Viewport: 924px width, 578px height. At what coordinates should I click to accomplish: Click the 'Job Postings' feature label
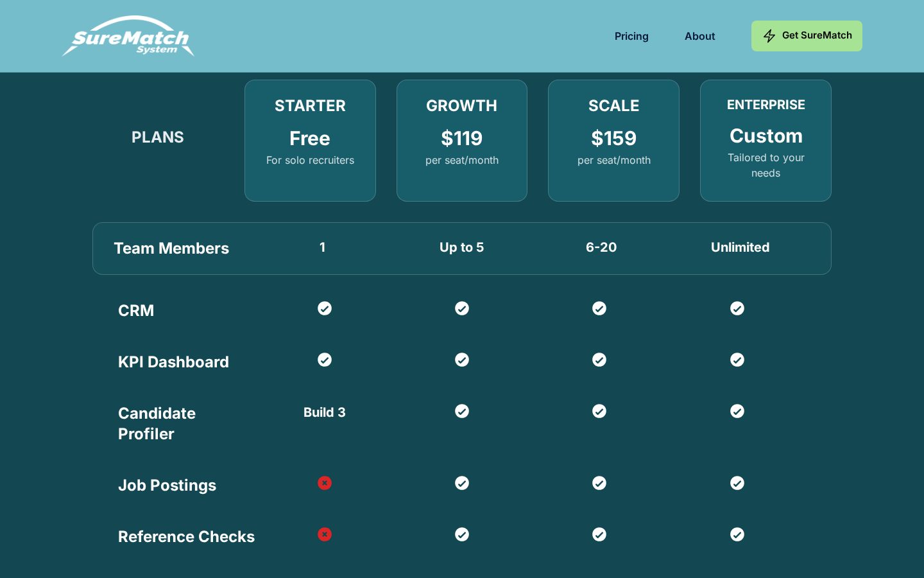coord(167,485)
